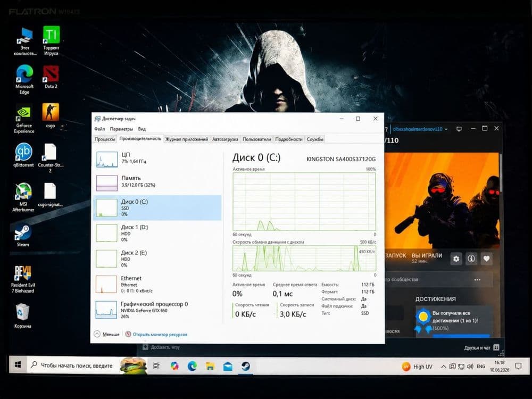Open Друзья и чат in Steam
The width and height of the screenshot is (532, 399).
point(477,347)
